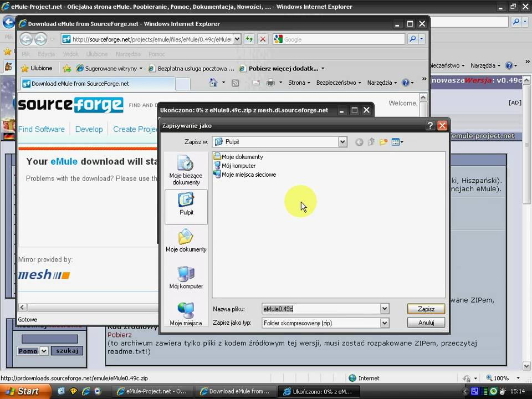Open Moje miejsca in the places bar
Image resolution: width=532 pixels, height=399 pixels.
coord(186,314)
